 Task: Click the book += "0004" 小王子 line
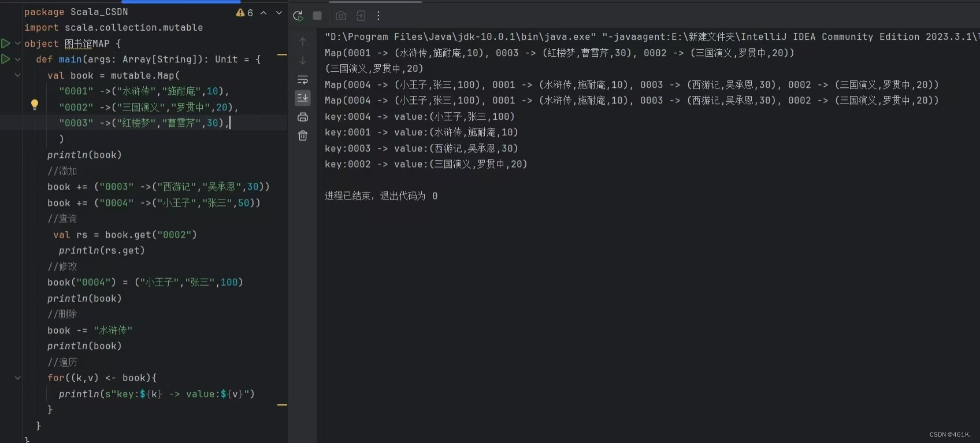click(154, 203)
